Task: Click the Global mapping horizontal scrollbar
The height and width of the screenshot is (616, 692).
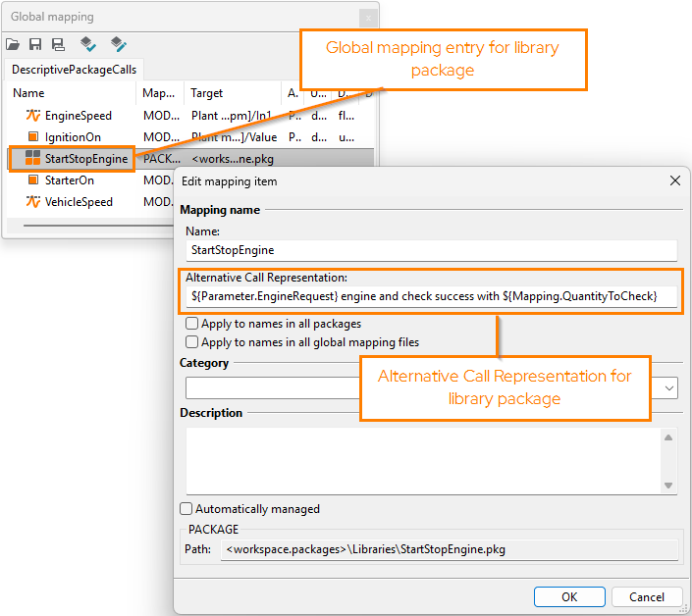Action: tap(98, 226)
